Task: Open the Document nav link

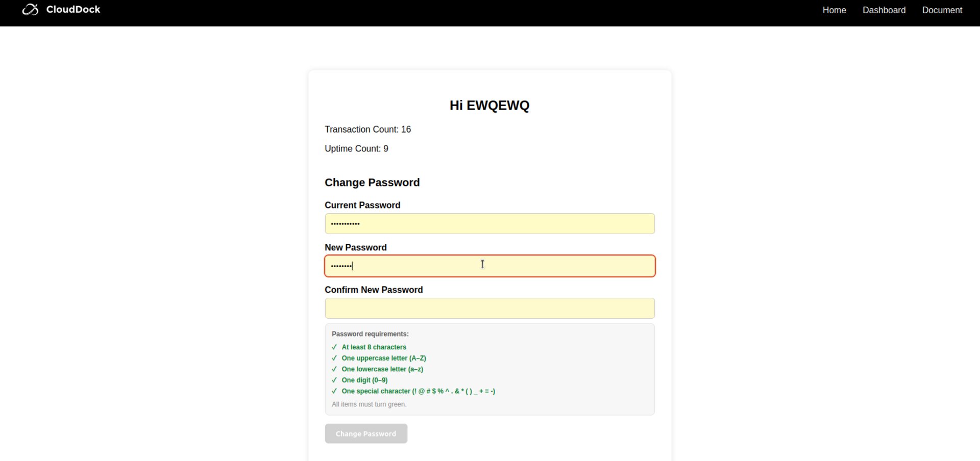Action: point(942,10)
